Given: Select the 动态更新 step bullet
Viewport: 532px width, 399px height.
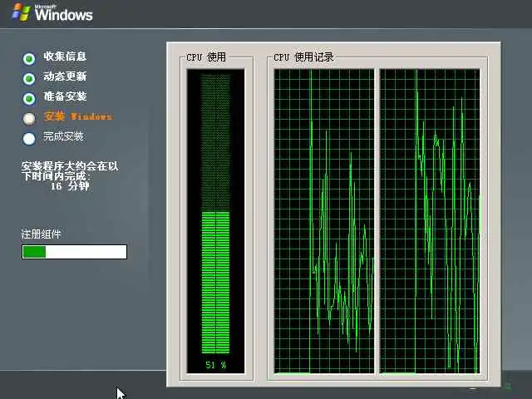Looking at the screenshot, I should click(x=29, y=79).
